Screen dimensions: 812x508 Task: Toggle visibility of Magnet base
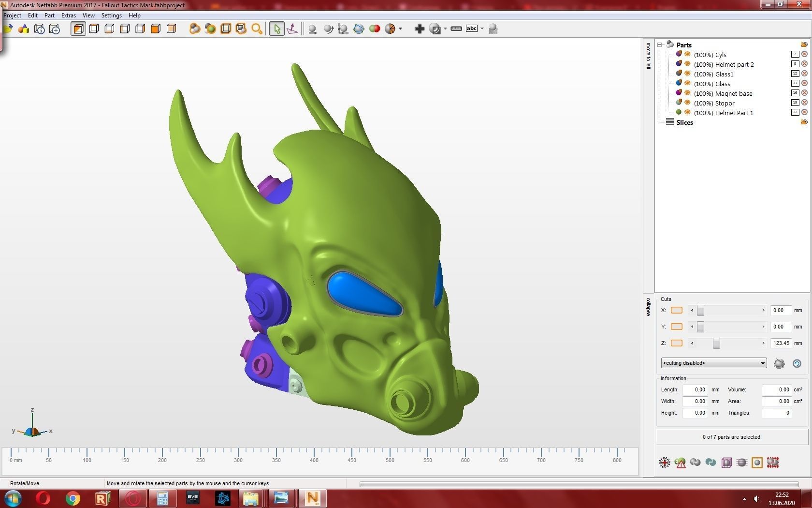tap(688, 93)
